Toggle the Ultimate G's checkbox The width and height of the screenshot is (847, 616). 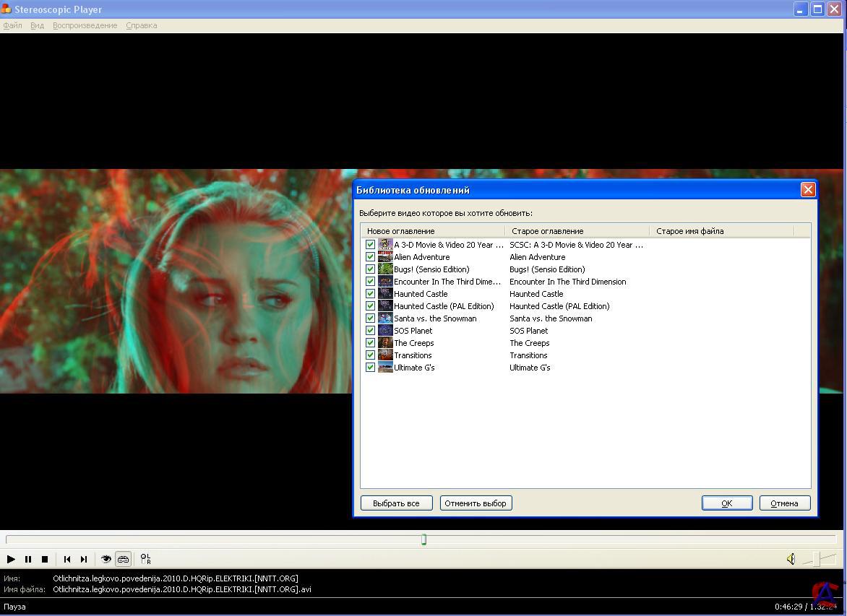371,368
